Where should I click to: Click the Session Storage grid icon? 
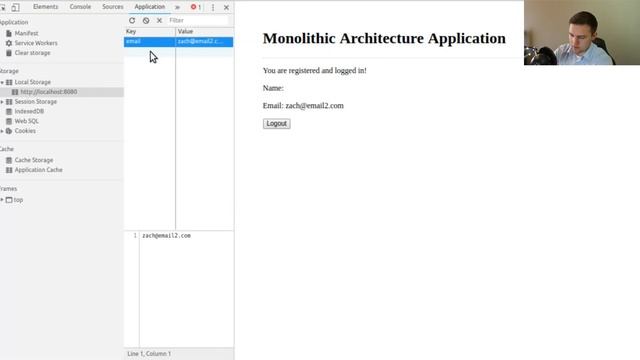pos(9,102)
